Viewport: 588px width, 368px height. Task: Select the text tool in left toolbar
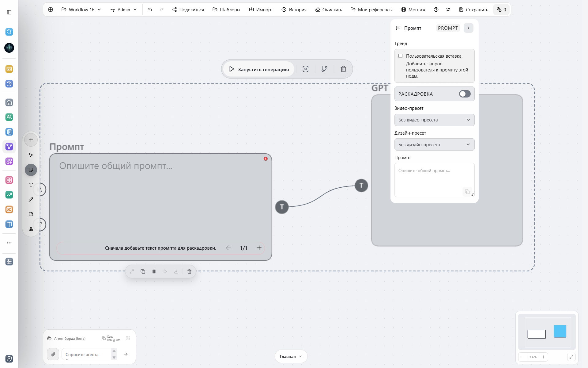click(31, 185)
